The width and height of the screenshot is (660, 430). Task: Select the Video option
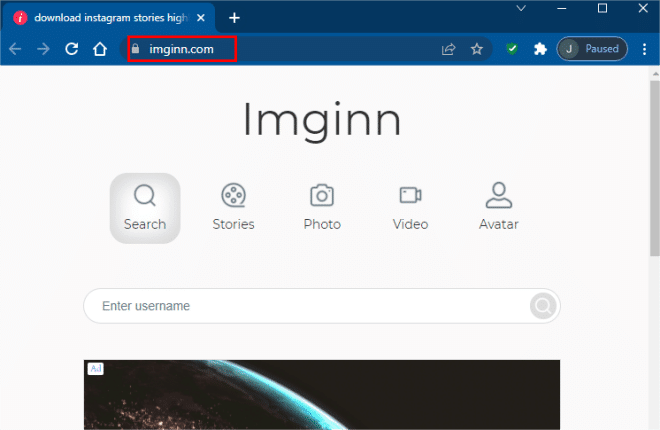pos(410,208)
